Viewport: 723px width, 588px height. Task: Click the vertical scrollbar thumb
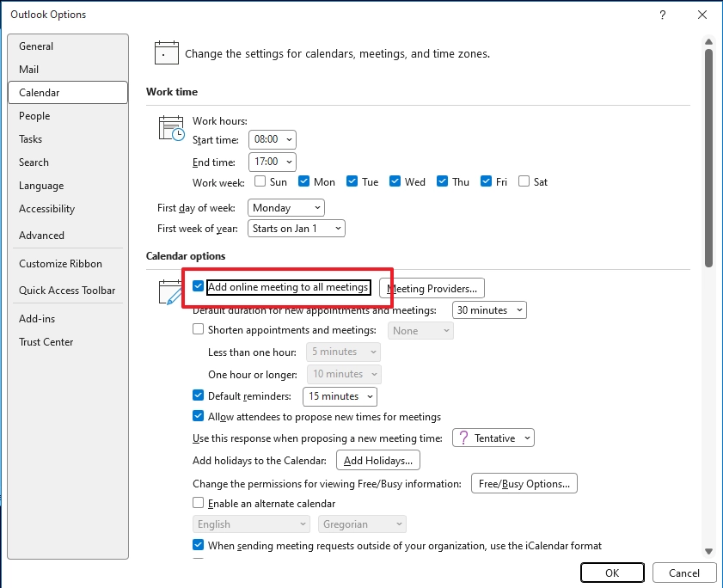coord(708,156)
